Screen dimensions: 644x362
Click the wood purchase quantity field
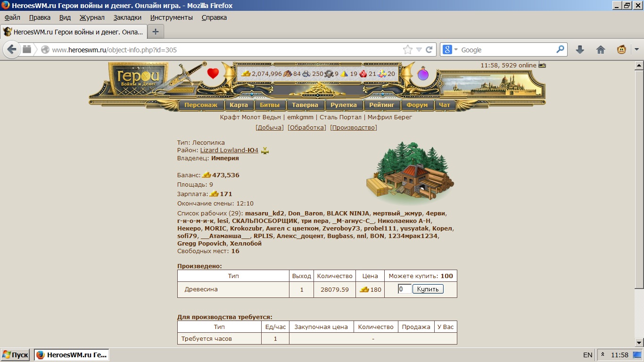coord(405,289)
